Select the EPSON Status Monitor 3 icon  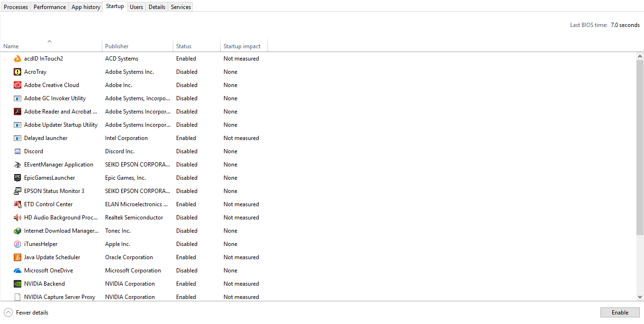[x=18, y=191]
